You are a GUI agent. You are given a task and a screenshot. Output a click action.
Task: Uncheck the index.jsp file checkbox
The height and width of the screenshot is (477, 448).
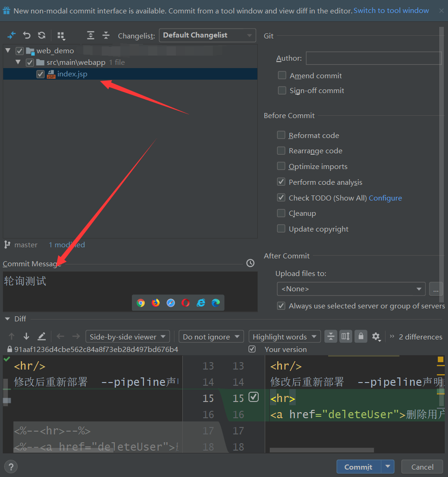tap(40, 74)
